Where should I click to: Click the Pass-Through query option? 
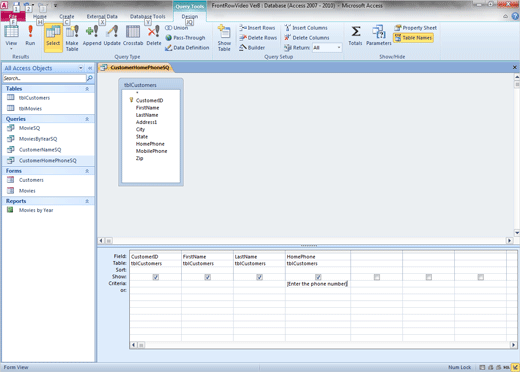(x=185, y=38)
